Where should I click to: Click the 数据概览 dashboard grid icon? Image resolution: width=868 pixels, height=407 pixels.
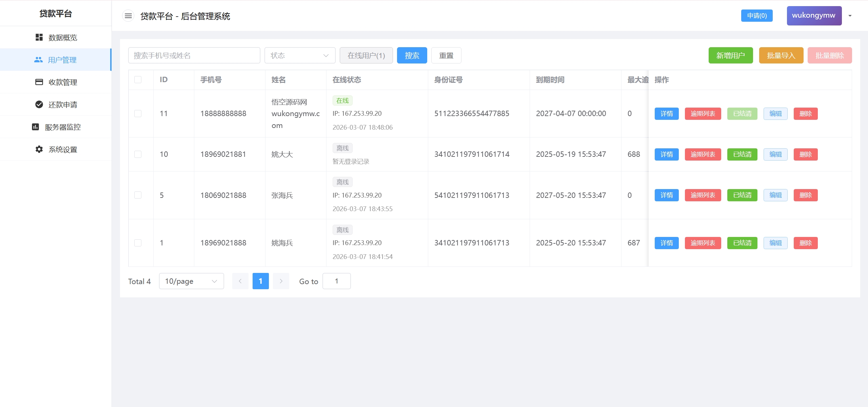pos(39,37)
